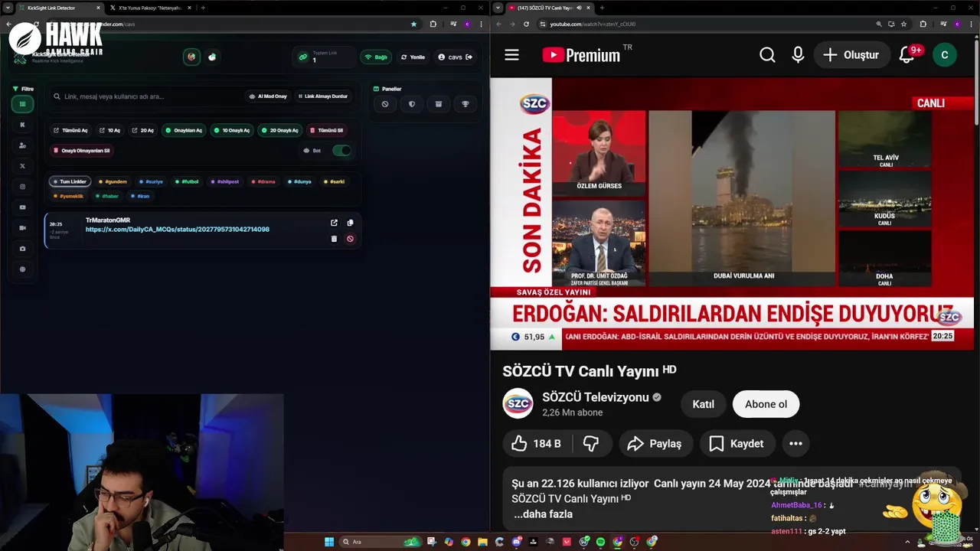The height and width of the screenshot is (551, 980).
Task: Click Onaylı Olmayanları Sil button
Action: point(81,150)
